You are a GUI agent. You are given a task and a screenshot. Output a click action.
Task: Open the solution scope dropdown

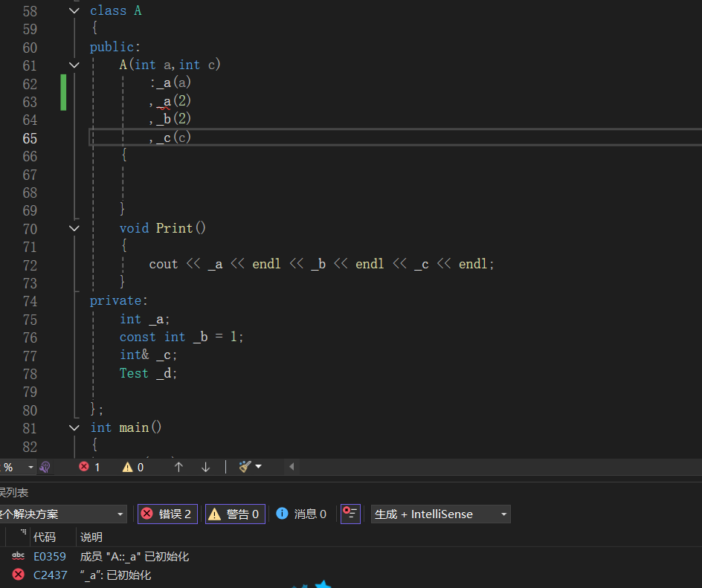(x=62, y=514)
